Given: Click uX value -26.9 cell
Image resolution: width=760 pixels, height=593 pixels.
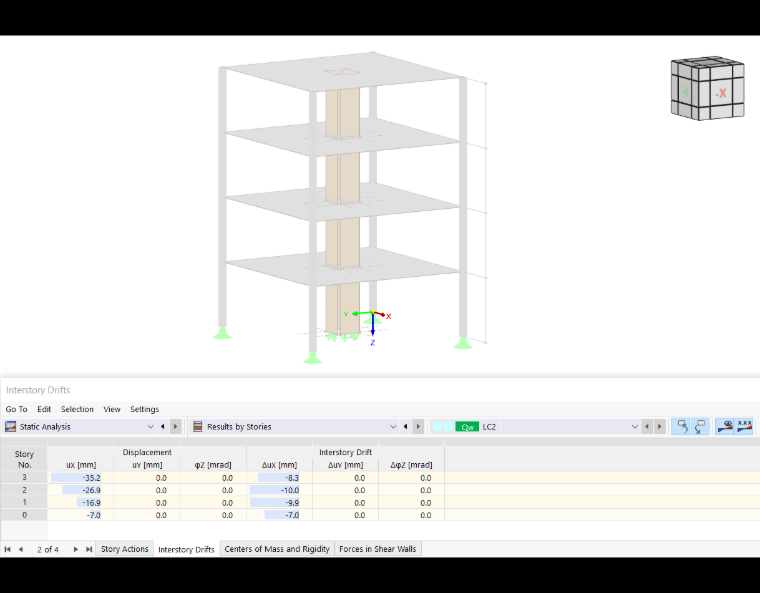Looking at the screenshot, I should pyautogui.click(x=80, y=490).
